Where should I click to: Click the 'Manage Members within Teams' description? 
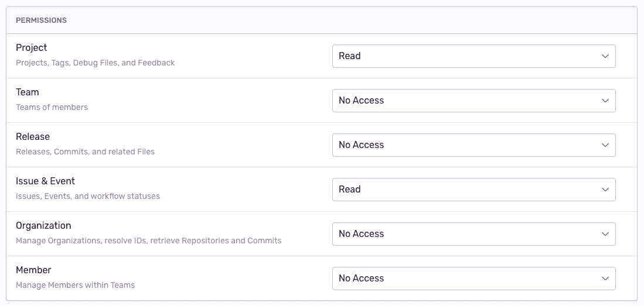pyautogui.click(x=75, y=285)
